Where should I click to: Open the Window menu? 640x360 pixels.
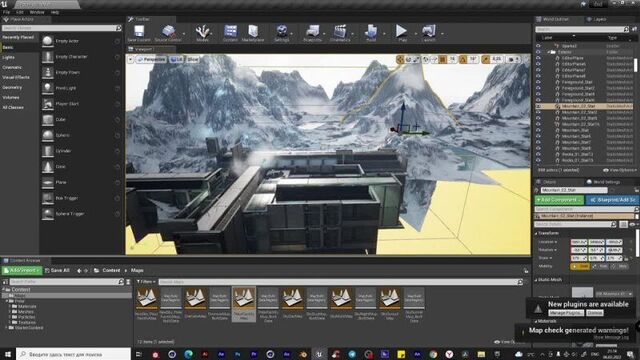(x=37, y=12)
